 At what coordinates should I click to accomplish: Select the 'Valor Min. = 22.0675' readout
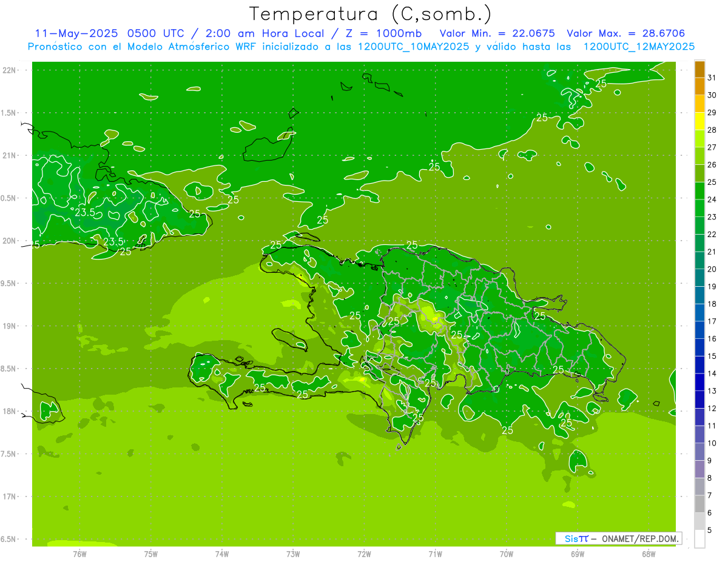point(499,33)
